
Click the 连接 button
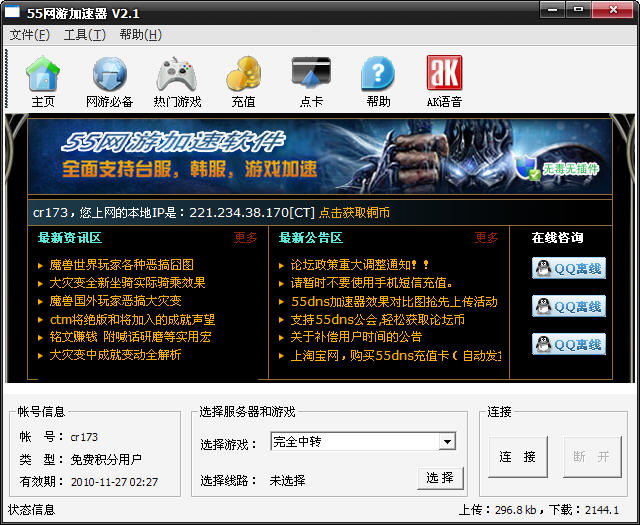pyautogui.click(x=518, y=456)
